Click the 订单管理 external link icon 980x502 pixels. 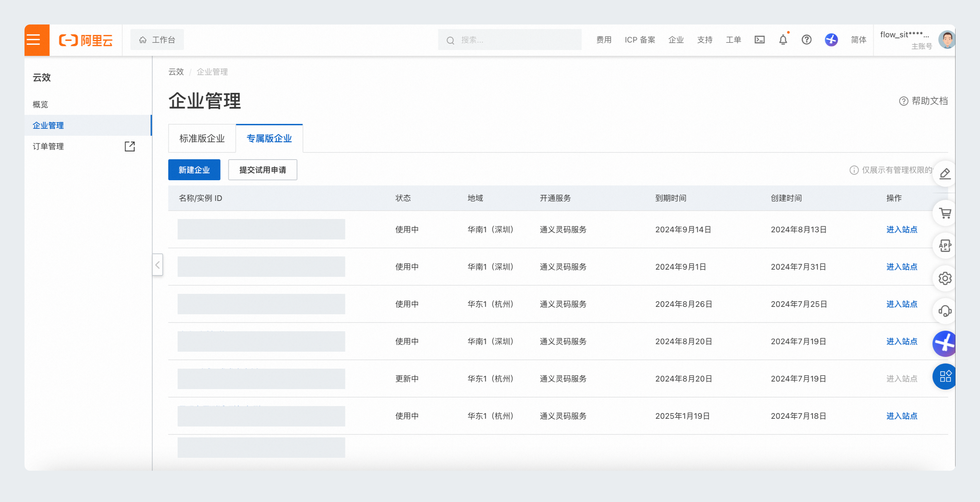130,146
